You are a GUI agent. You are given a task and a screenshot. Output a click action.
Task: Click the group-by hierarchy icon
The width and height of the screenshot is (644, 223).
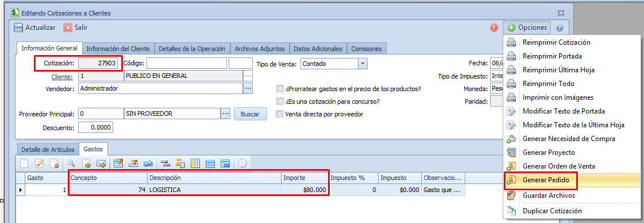pos(165,163)
